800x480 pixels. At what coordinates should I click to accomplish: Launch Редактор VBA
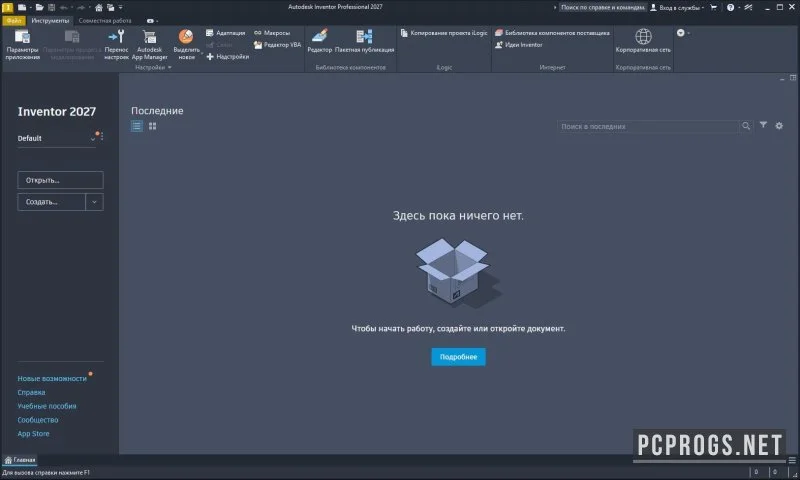278,45
